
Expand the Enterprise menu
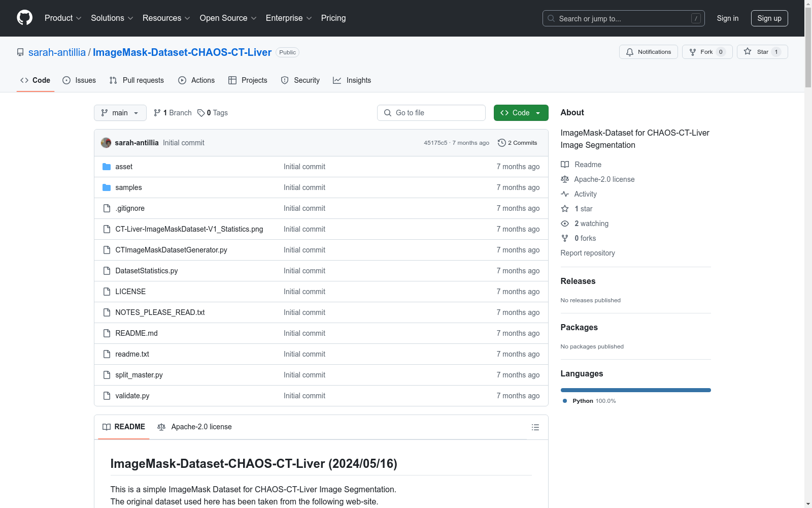tap(289, 18)
